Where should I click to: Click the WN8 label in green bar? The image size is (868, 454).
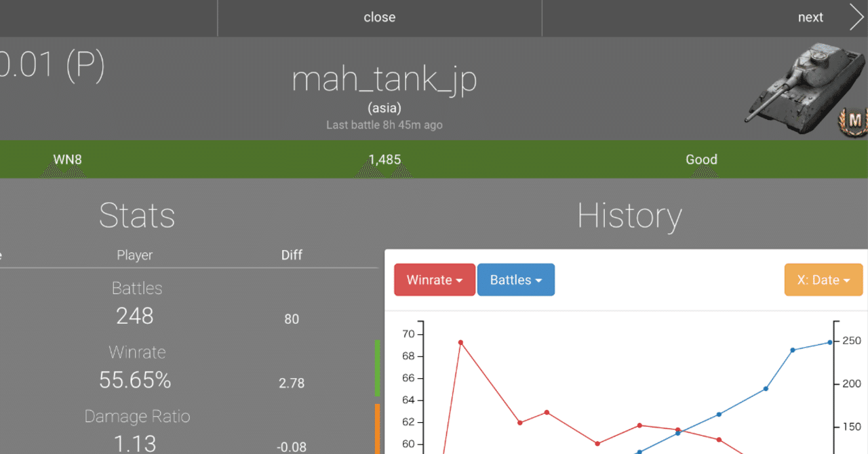click(67, 160)
